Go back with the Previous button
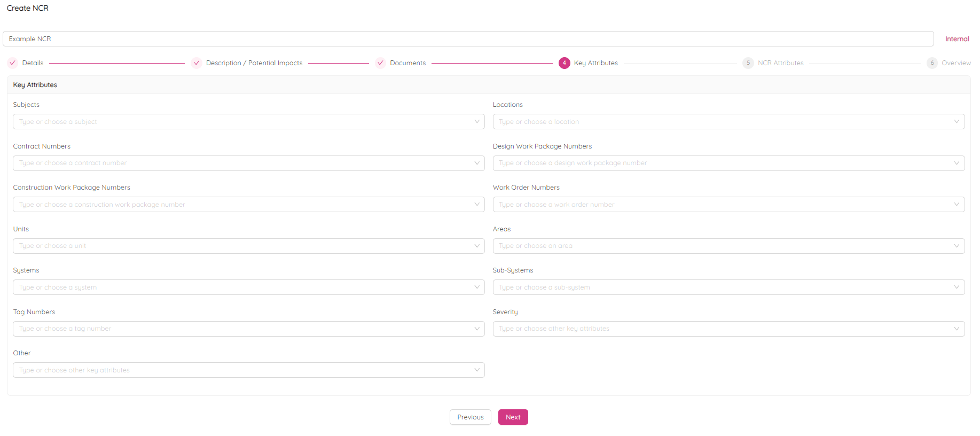 pyautogui.click(x=470, y=417)
